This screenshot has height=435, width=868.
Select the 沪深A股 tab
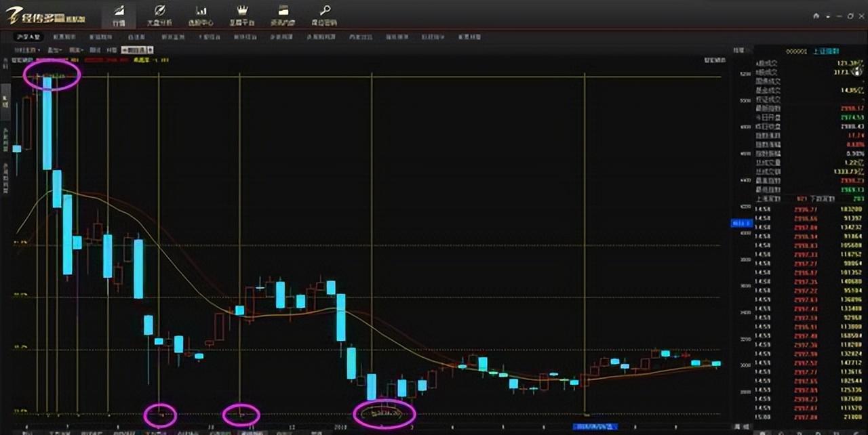(28, 37)
